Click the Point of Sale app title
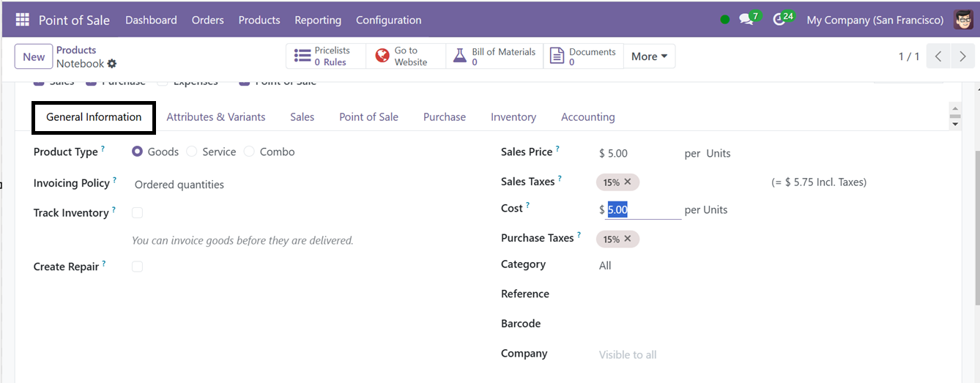The image size is (980, 383). click(74, 20)
